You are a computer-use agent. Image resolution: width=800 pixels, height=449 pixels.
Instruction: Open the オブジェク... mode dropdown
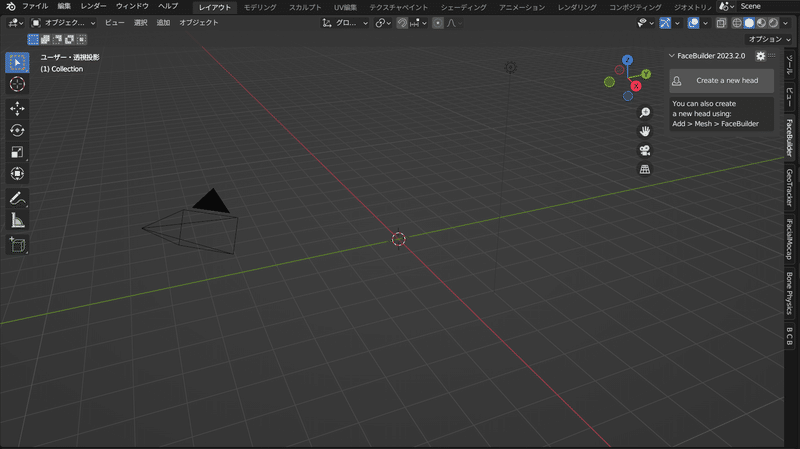63,23
